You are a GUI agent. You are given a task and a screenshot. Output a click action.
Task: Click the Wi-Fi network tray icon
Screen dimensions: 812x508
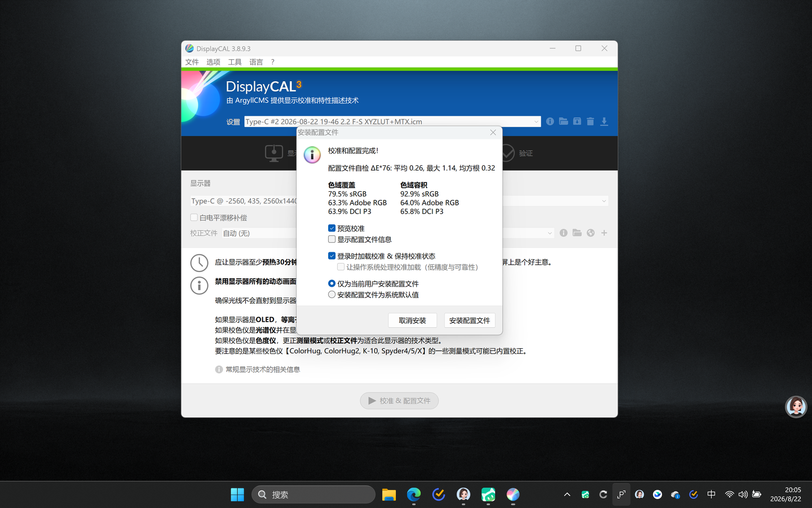(730, 494)
